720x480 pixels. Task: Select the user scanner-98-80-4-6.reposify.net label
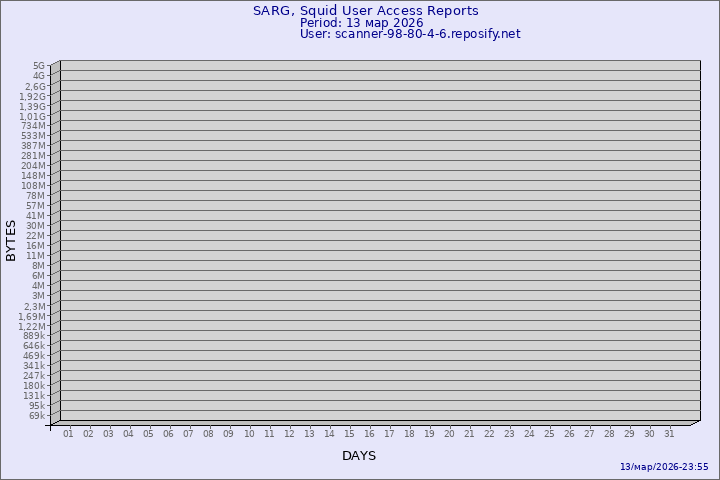(x=410, y=34)
